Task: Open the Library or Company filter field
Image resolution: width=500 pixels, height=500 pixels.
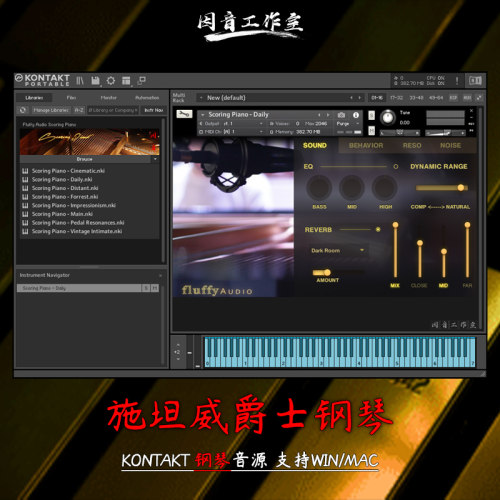Action: point(113,110)
